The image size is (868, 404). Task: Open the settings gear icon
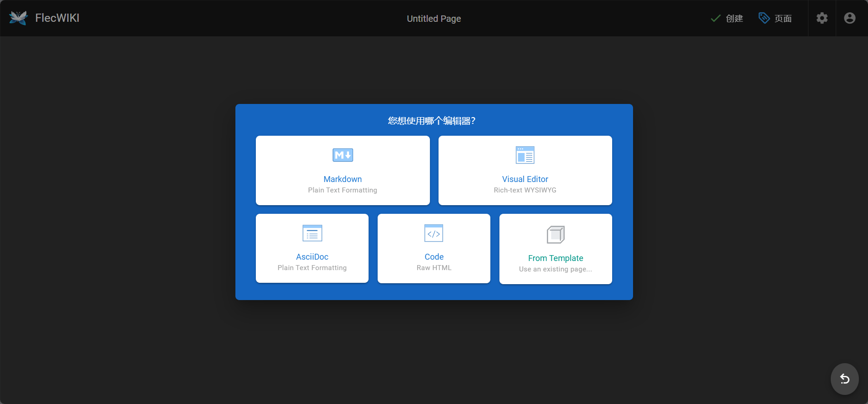[822, 18]
